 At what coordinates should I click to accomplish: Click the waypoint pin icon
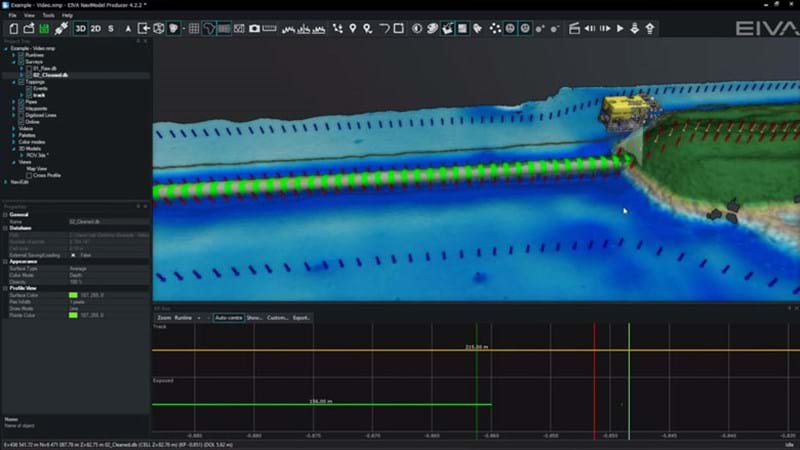[353, 29]
